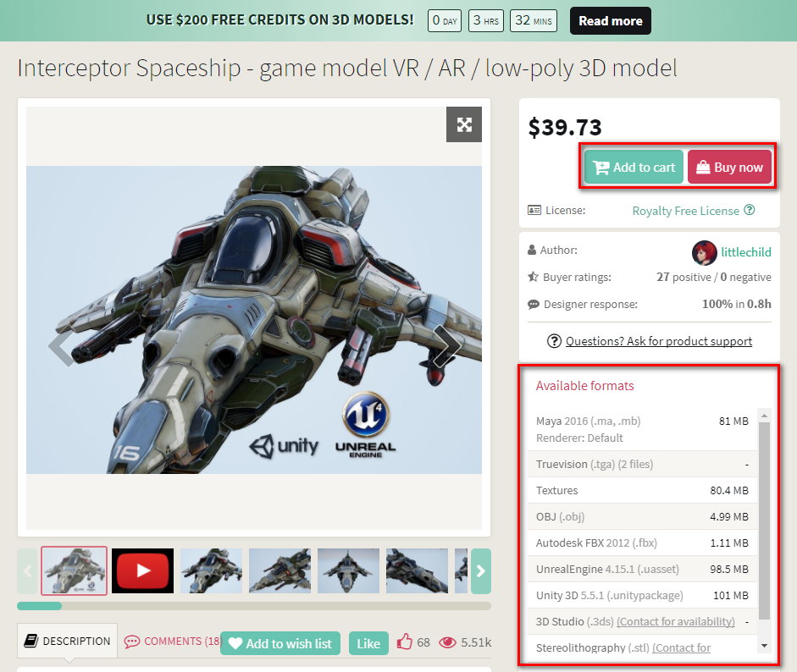
Task: Click the eye views icon
Action: coord(447,642)
